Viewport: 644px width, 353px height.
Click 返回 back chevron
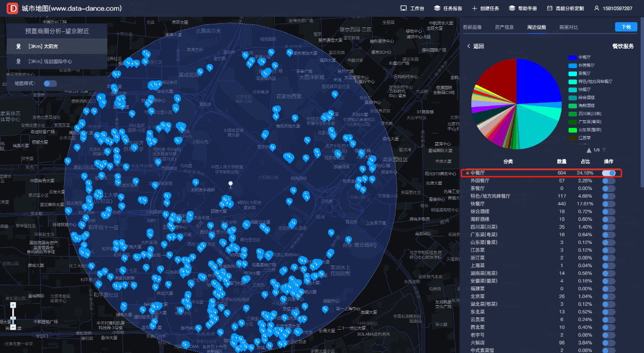(x=469, y=46)
